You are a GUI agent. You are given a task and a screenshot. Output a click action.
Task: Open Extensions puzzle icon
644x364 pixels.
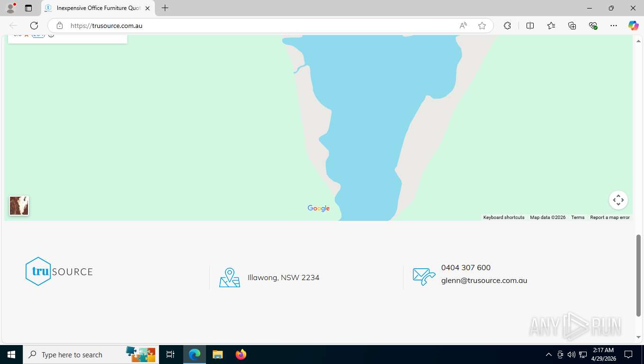(507, 26)
